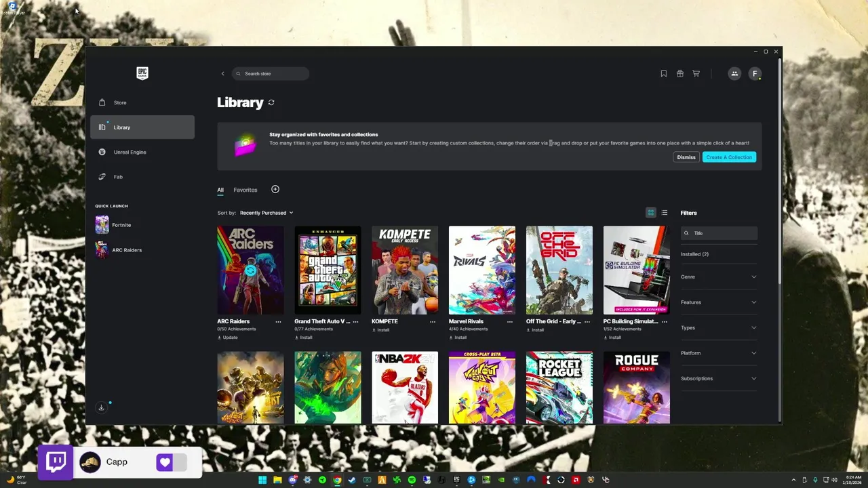The image size is (868, 488).
Task: Switch to the Favorites tab
Action: pyautogui.click(x=245, y=190)
